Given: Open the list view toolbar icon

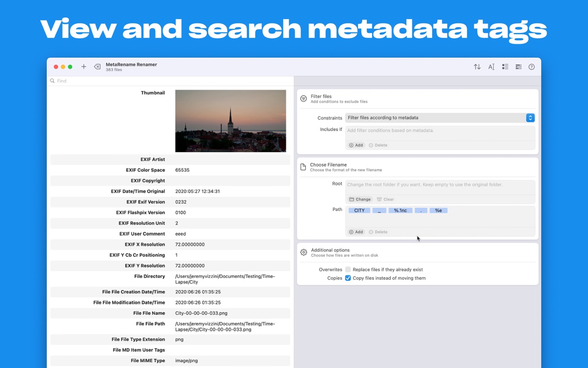Looking at the screenshot, I should 505,67.
